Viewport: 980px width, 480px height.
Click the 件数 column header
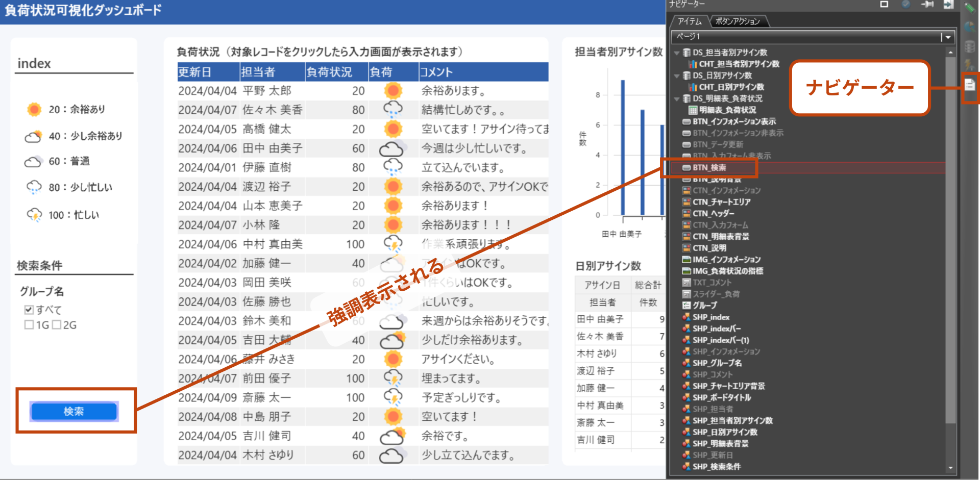pos(648,302)
